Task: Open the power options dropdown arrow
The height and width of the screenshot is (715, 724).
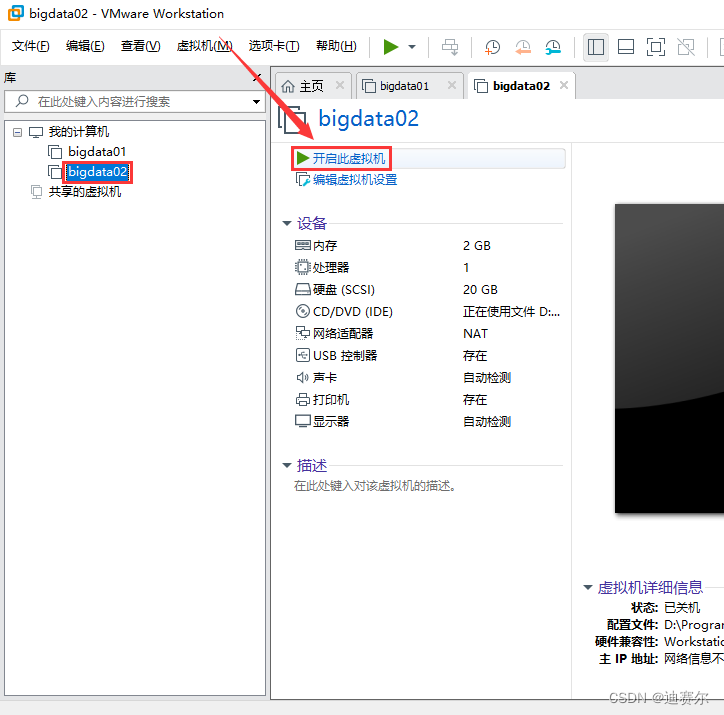Action: tap(412, 47)
